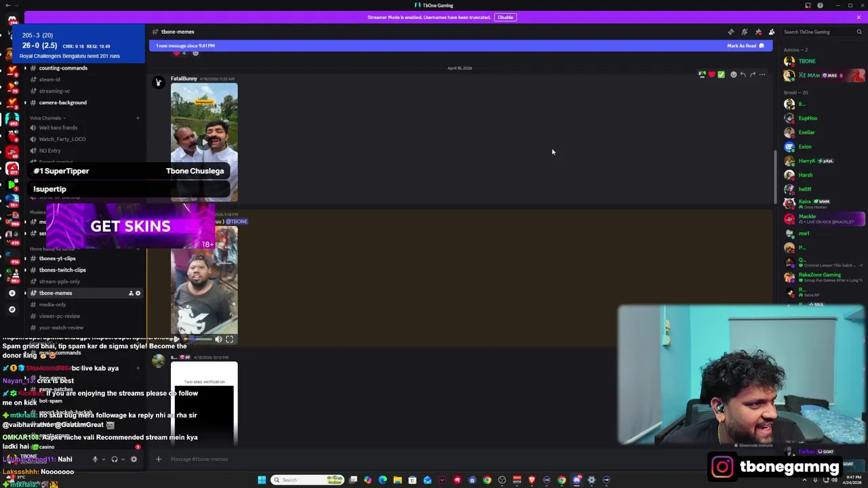Toggle microphone mute in user panel
This screenshot has width=868, height=488.
click(x=95, y=459)
